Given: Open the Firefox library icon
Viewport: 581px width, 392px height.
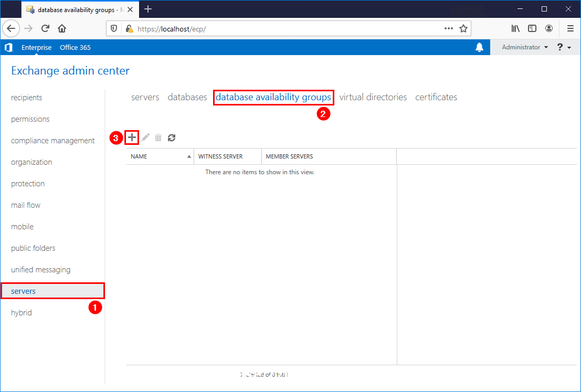Looking at the screenshot, I should pos(515,28).
